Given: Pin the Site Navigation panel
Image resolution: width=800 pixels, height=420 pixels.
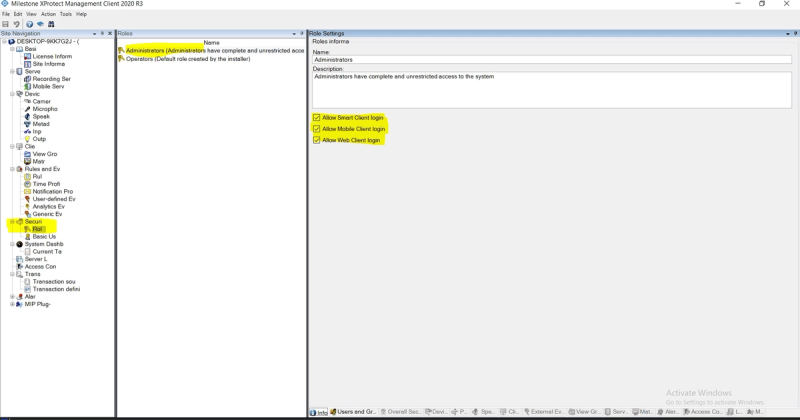Looking at the screenshot, I should click(x=102, y=34).
